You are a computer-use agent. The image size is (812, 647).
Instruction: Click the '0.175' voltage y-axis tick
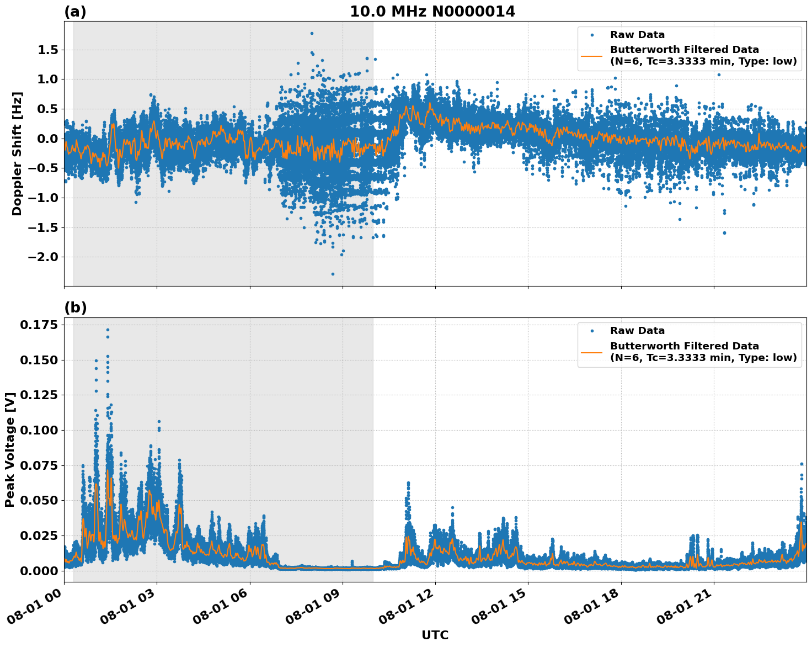[x=39, y=325]
